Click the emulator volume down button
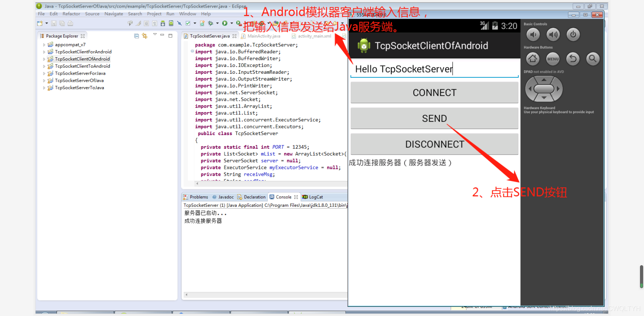Screen dimensions: 644x316 coord(533,35)
